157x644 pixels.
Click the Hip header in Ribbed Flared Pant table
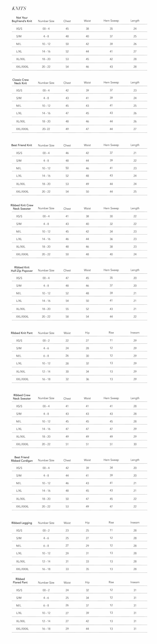tap(87, 582)
